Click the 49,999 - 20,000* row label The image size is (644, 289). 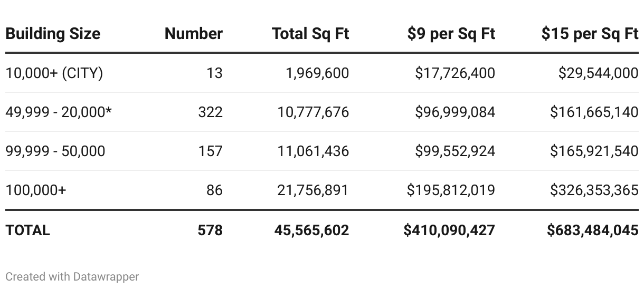pos(59,112)
